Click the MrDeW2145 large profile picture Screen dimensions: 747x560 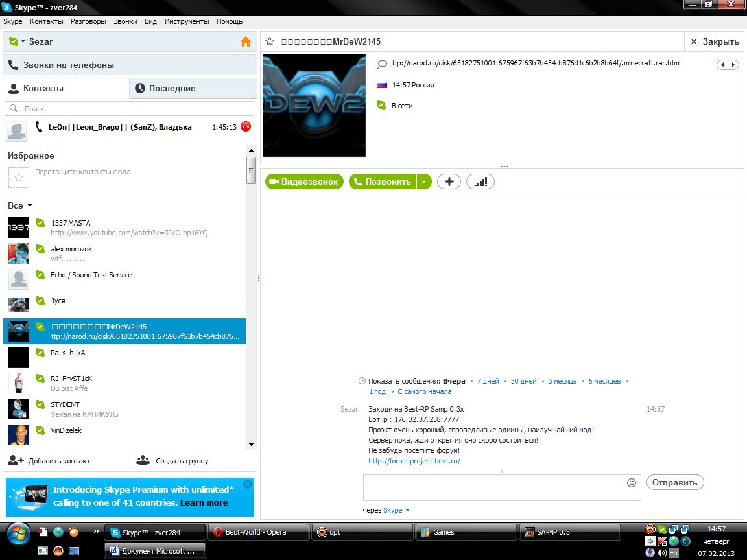point(314,106)
